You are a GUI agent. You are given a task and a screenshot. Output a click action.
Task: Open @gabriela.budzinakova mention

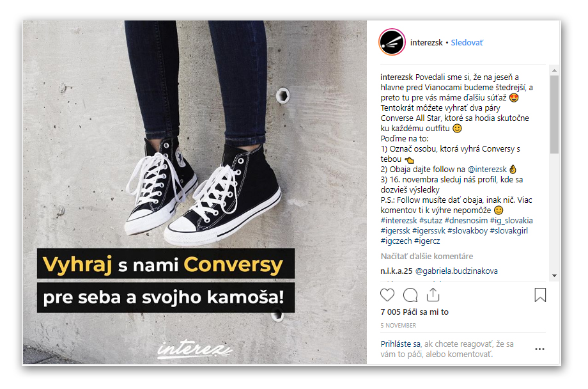[x=457, y=271]
